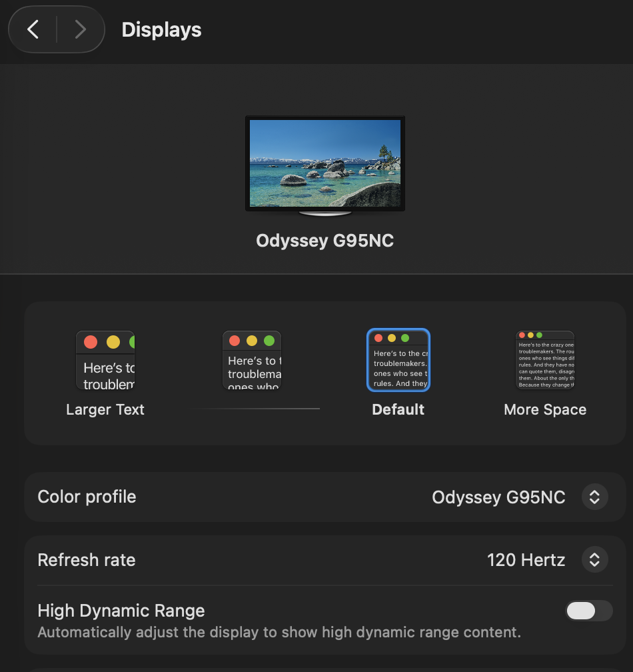
Task: Click the High Dynamic Range label
Action: click(121, 611)
